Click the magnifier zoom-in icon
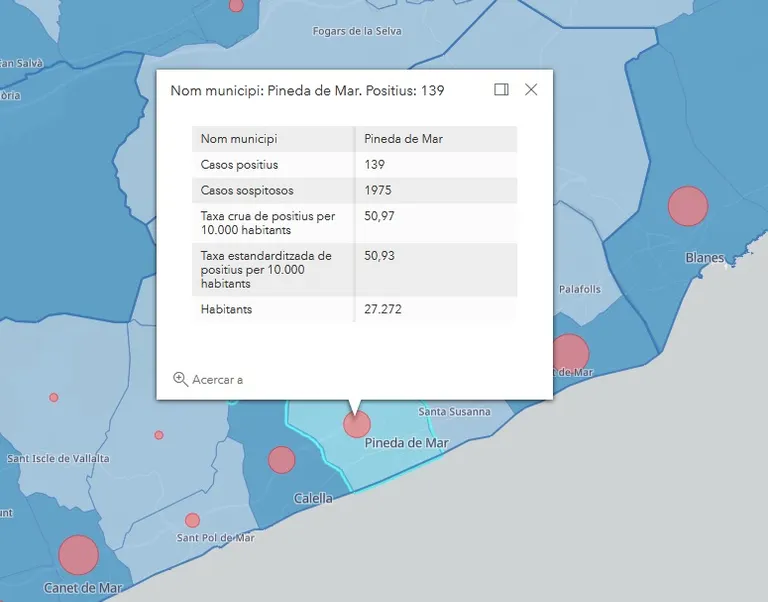This screenshot has width=768, height=602. coord(180,380)
